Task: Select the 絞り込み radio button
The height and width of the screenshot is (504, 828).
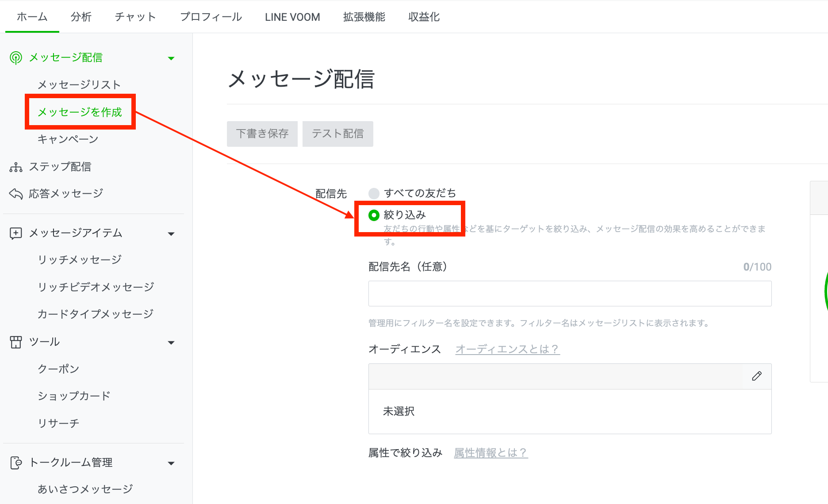Action: 374,215
